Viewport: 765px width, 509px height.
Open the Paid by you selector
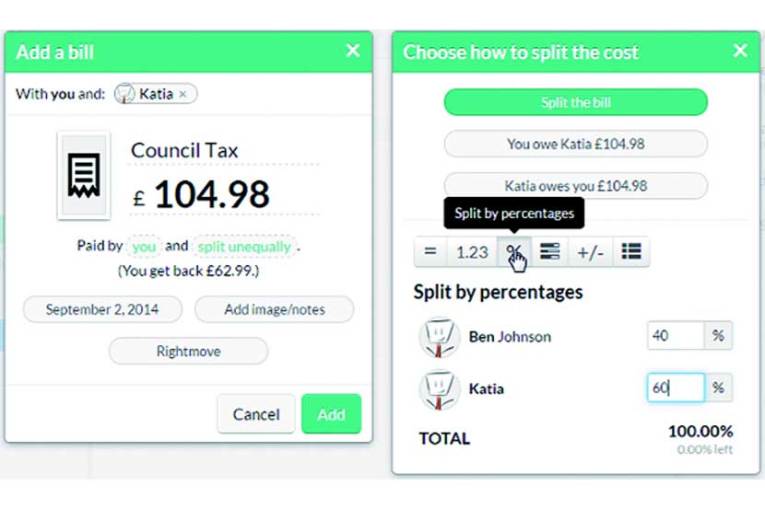click(x=144, y=246)
